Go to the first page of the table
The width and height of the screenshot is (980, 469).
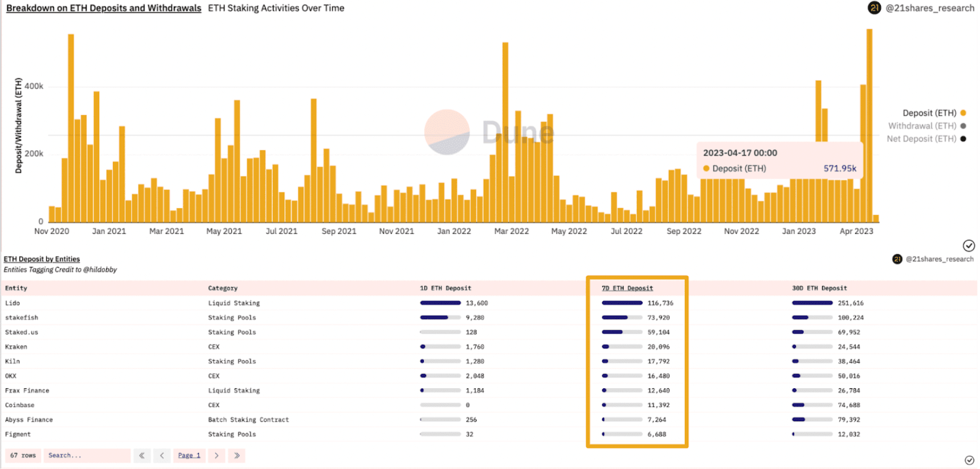pos(142,455)
